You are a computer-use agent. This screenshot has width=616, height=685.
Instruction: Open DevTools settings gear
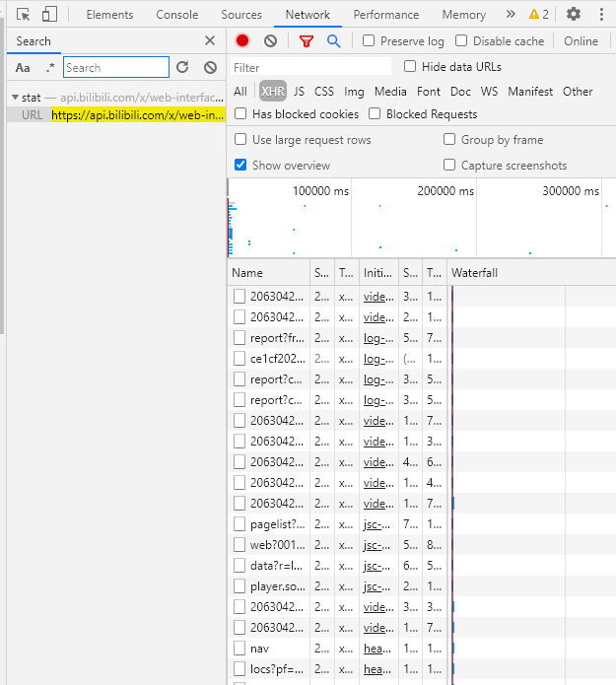[574, 15]
